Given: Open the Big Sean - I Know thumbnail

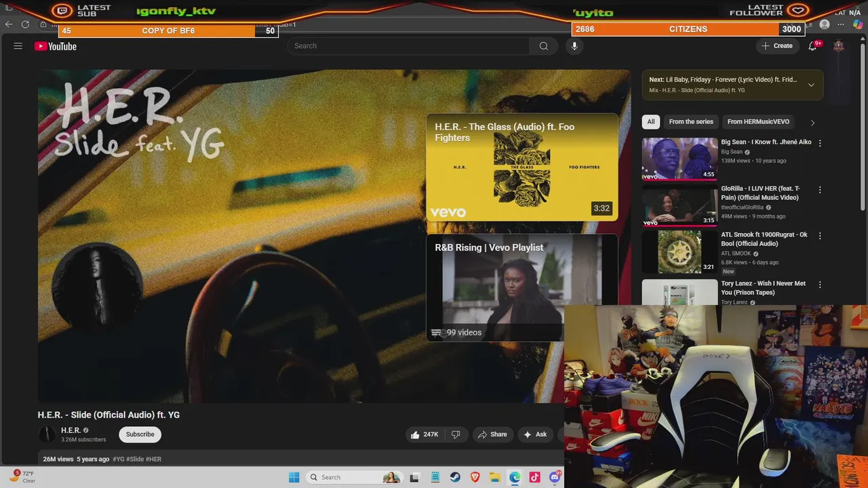Looking at the screenshot, I should click(x=679, y=159).
